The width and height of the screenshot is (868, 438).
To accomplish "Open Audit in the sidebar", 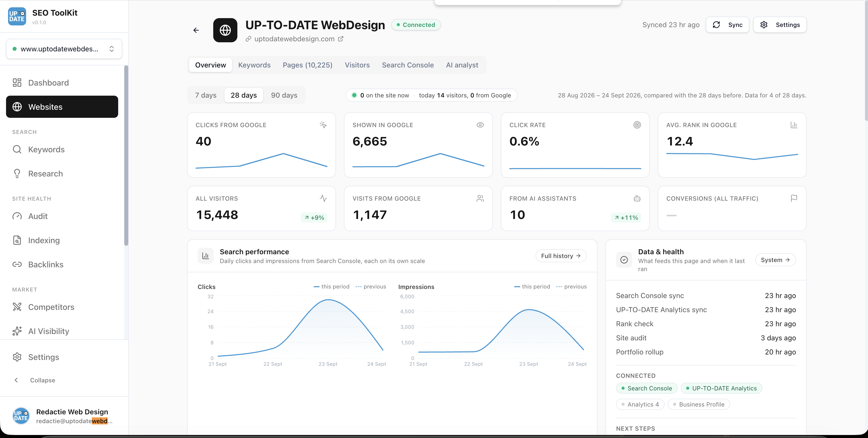I will coord(62,216).
